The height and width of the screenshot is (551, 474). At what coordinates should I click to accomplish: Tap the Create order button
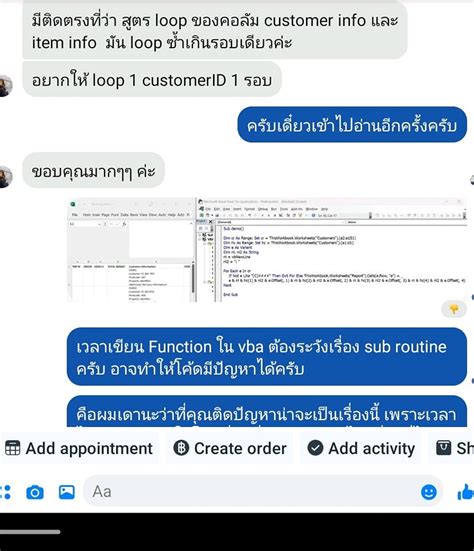230,448
